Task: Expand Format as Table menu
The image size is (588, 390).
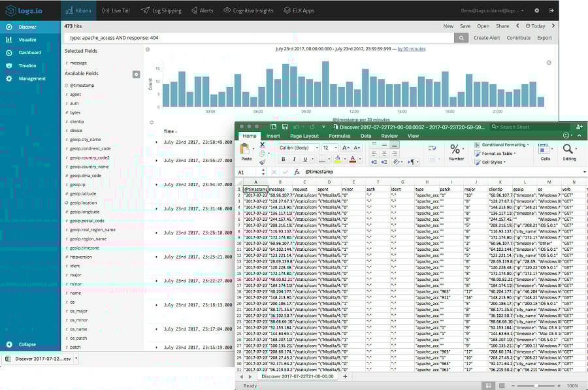Action: pyautogui.click(x=495, y=154)
